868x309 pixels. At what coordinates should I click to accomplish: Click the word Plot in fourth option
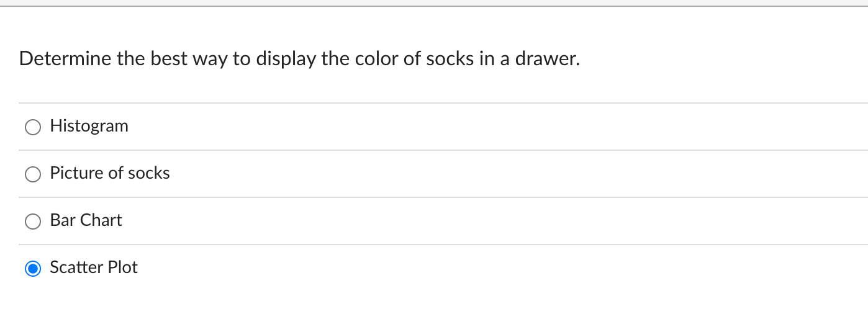(123, 267)
